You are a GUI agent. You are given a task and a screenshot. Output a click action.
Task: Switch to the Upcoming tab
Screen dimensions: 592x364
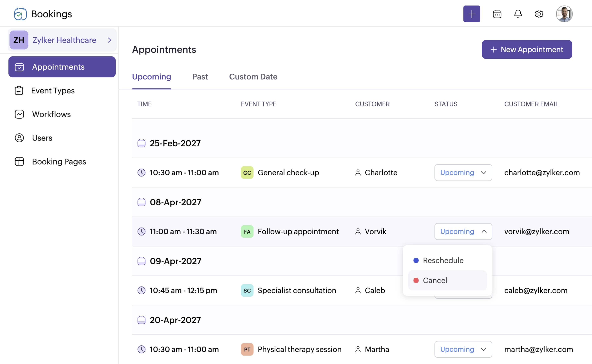151,77
